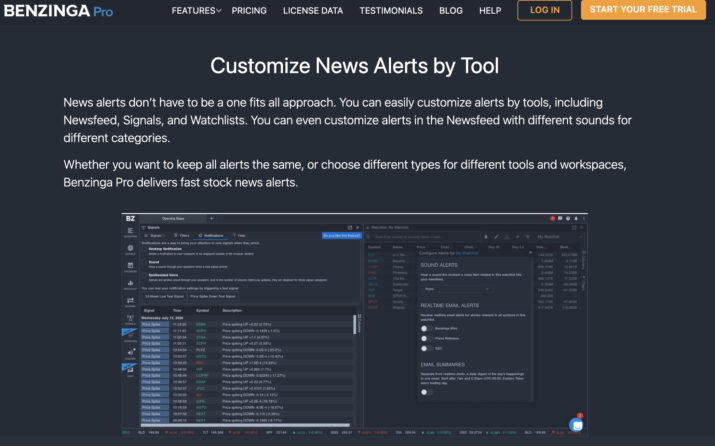Switch to the Signals sub-tab
Image resolution: width=715 pixels, height=446 pixels.
pyautogui.click(x=155, y=235)
